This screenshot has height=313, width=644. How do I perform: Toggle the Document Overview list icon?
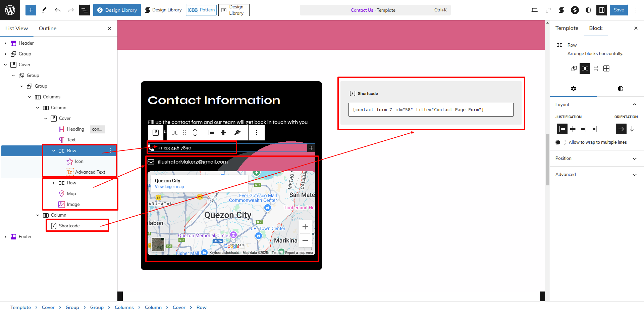84,10
